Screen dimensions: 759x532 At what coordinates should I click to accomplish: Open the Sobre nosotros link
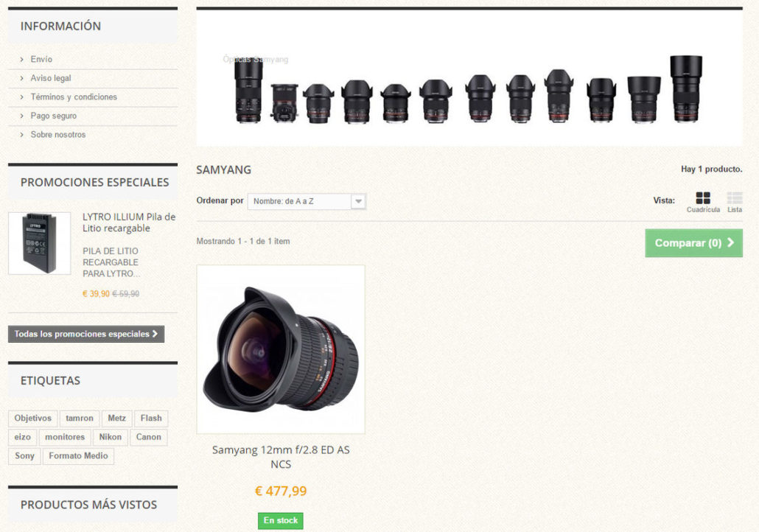point(58,135)
